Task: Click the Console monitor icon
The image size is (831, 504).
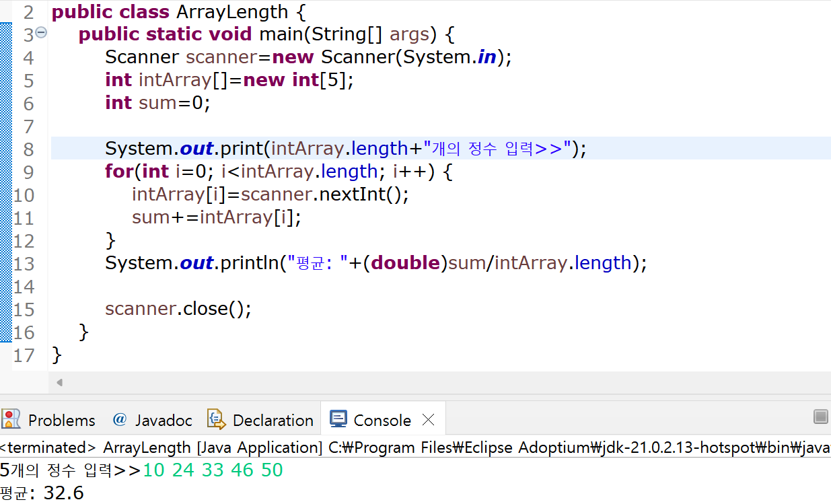Action: click(x=338, y=419)
